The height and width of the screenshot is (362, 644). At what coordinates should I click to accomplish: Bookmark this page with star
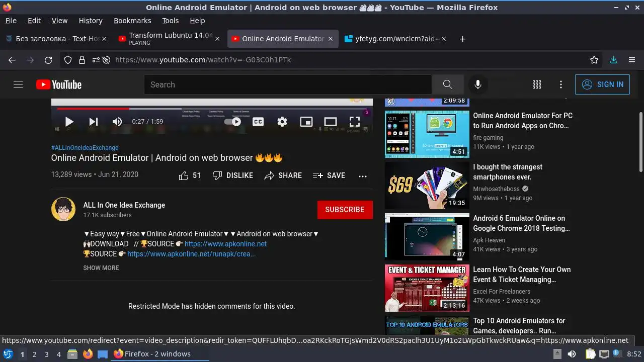[x=594, y=60]
